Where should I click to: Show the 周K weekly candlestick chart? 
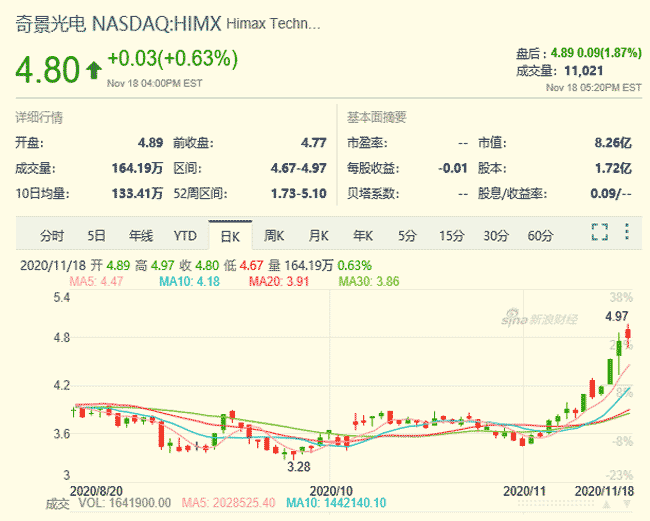[x=275, y=236]
